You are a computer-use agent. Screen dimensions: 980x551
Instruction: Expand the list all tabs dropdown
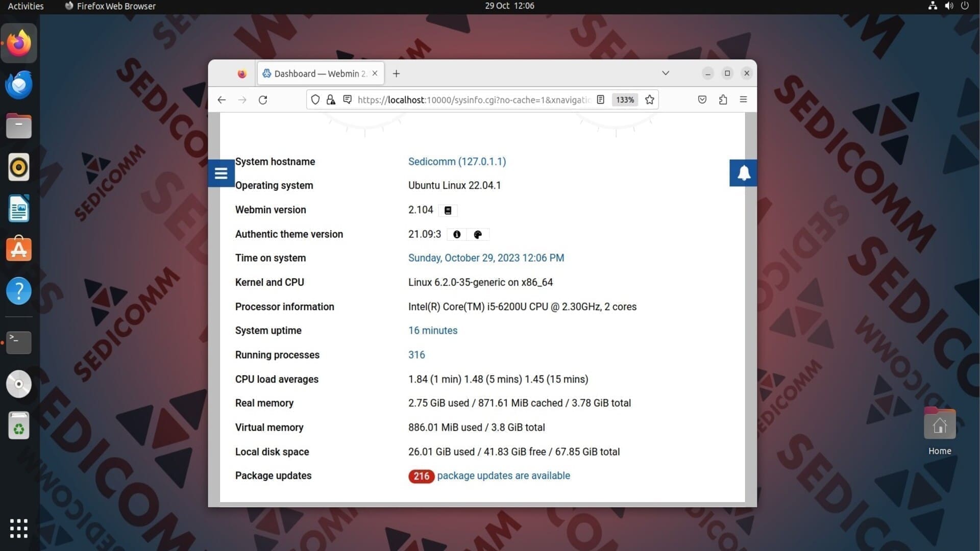pyautogui.click(x=666, y=73)
